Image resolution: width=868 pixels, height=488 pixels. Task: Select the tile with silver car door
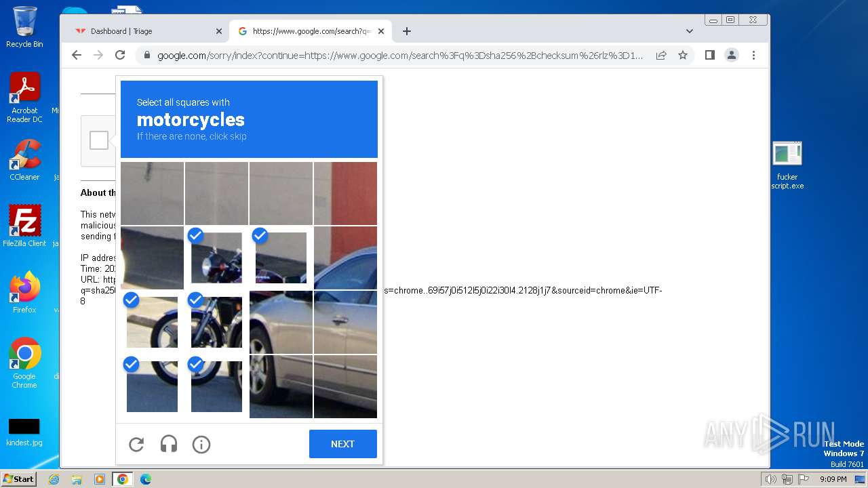345,322
